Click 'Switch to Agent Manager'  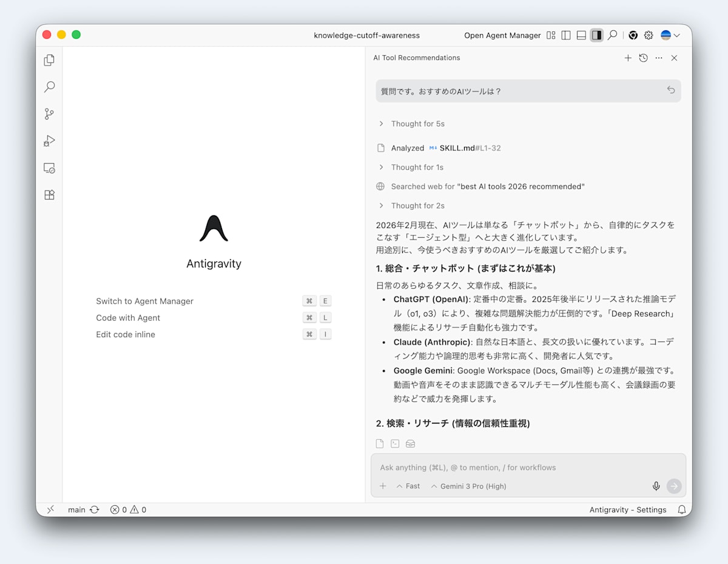click(145, 301)
